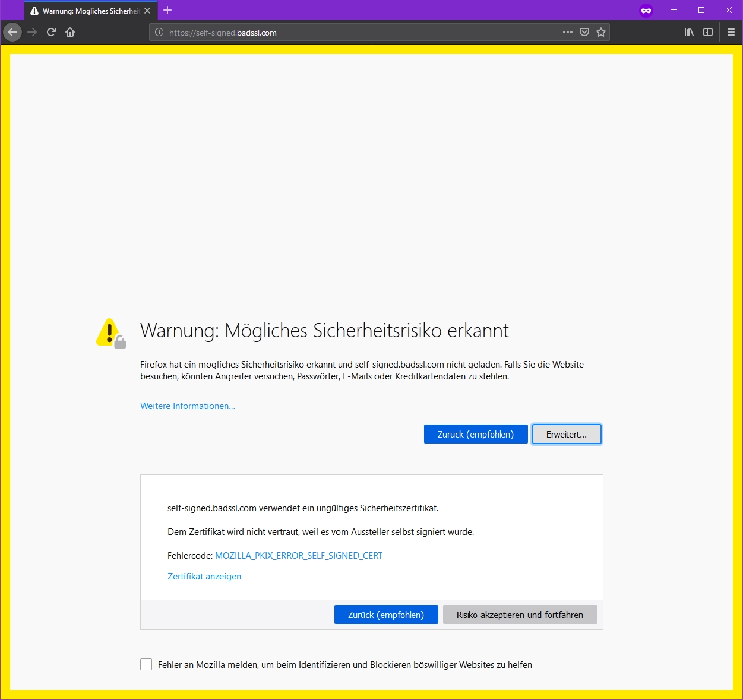This screenshot has height=700, width=743.
Task: Click text 'Dem Zertifikat wird nicht vertraut'
Action: point(234,532)
